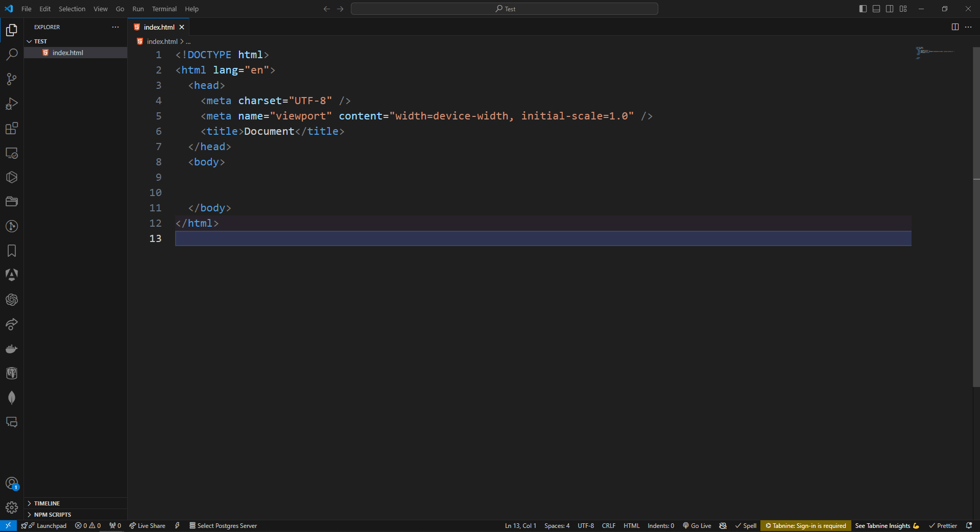Click the editor vertical scrollbar
Image resolution: width=980 pixels, height=532 pixels.
pyautogui.click(x=976, y=217)
